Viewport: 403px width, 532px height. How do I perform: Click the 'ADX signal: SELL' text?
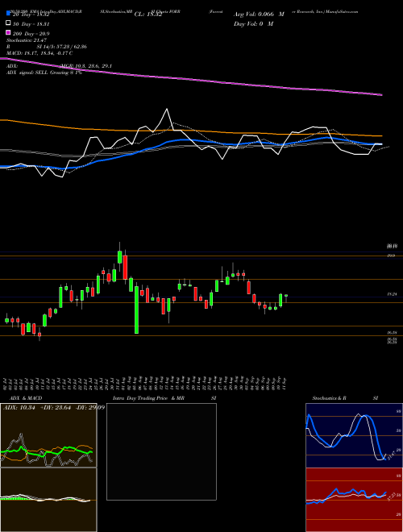[27, 73]
